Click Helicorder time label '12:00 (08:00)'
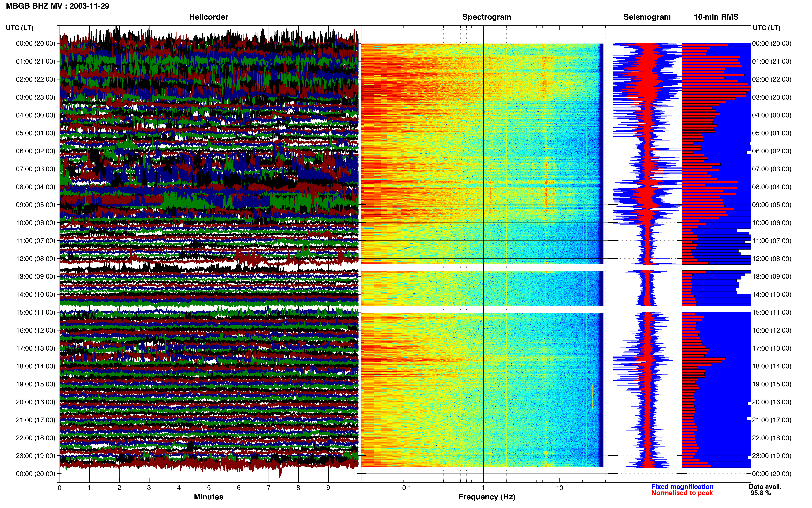812x508 pixels. point(36,259)
